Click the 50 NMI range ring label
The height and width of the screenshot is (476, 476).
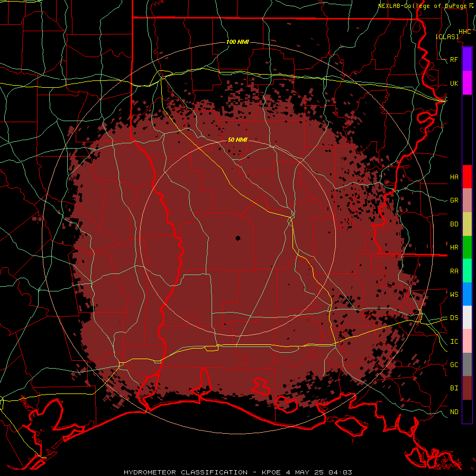[x=237, y=140]
